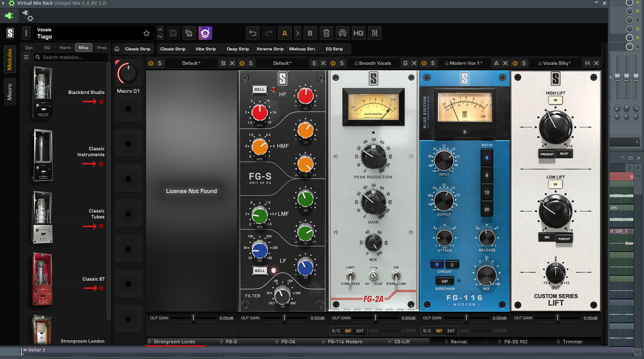Solo the FG-2A module

[342, 63]
